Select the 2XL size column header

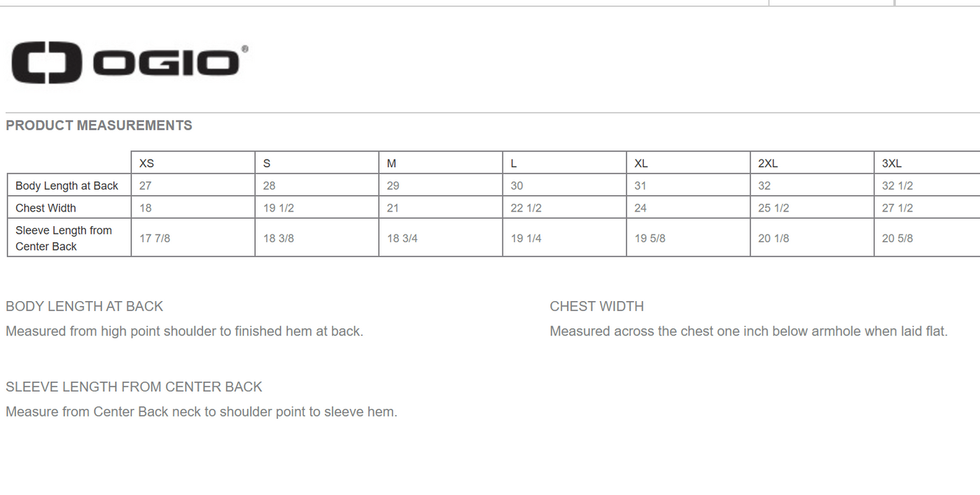pos(768,163)
